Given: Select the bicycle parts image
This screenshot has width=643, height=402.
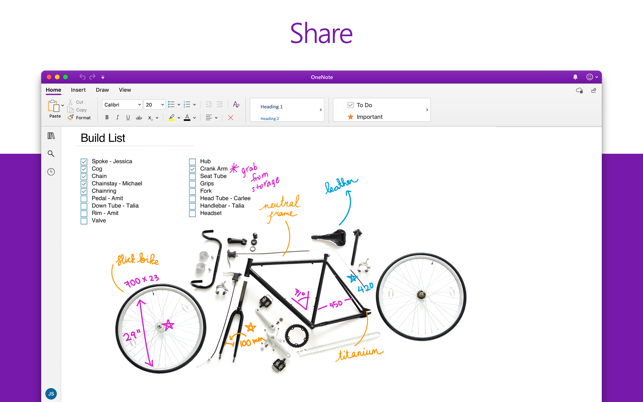Looking at the screenshot, I should (290, 302).
